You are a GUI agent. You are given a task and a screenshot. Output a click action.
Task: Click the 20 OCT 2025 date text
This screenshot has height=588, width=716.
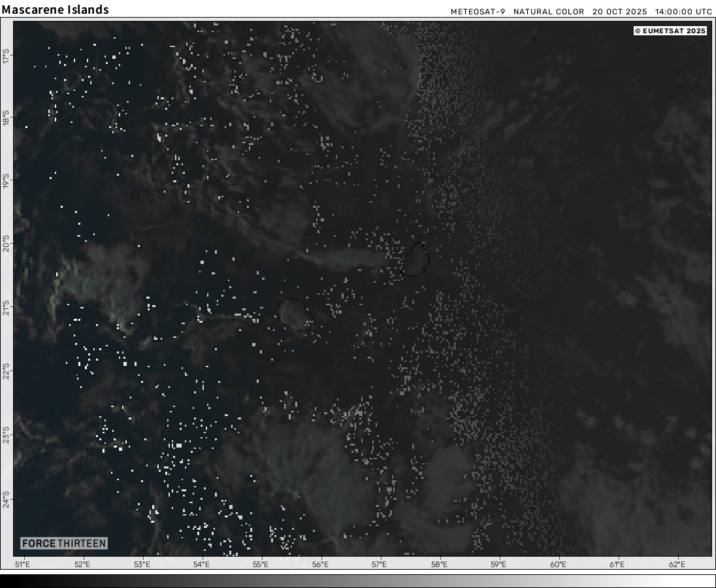[x=619, y=12]
